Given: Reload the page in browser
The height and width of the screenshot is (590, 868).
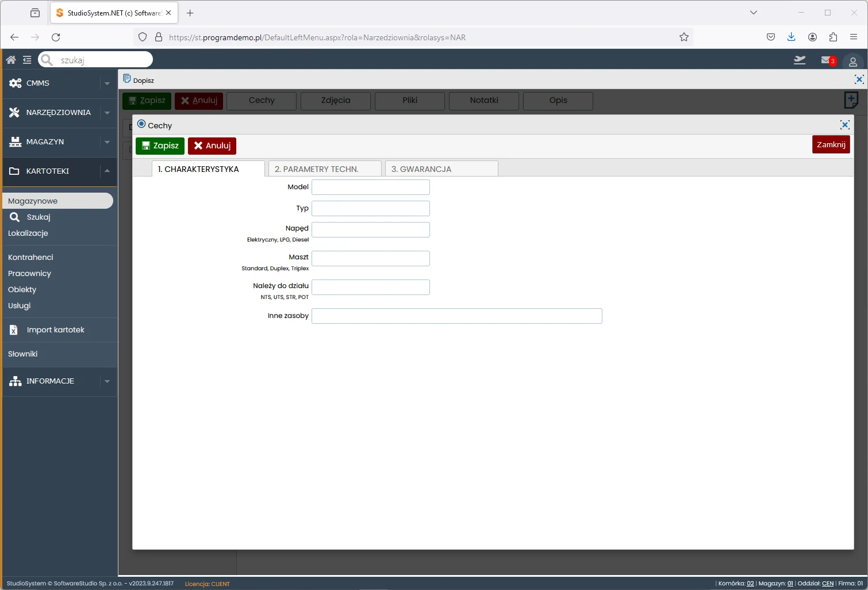Looking at the screenshot, I should click(x=56, y=37).
